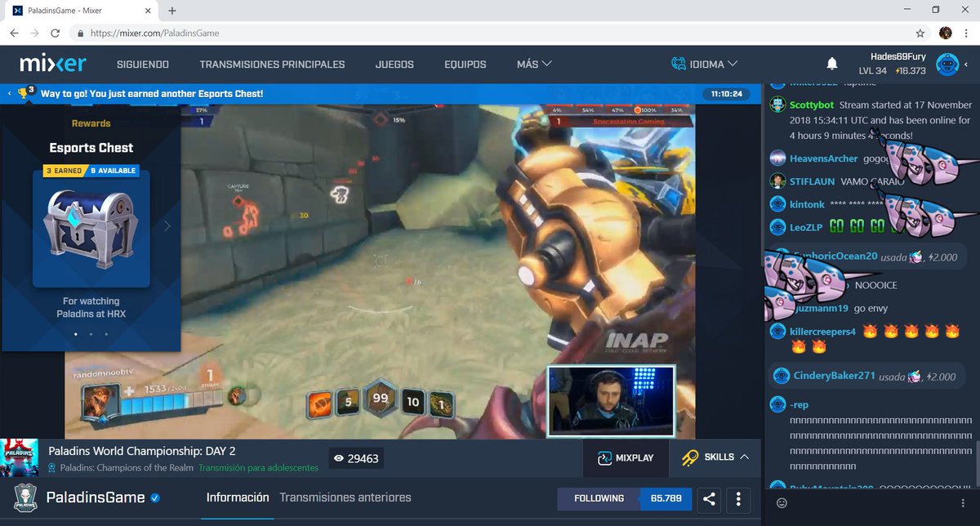The image size is (980, 526).
Task: Click the Esports Chest image
Action: click(91, 230)
